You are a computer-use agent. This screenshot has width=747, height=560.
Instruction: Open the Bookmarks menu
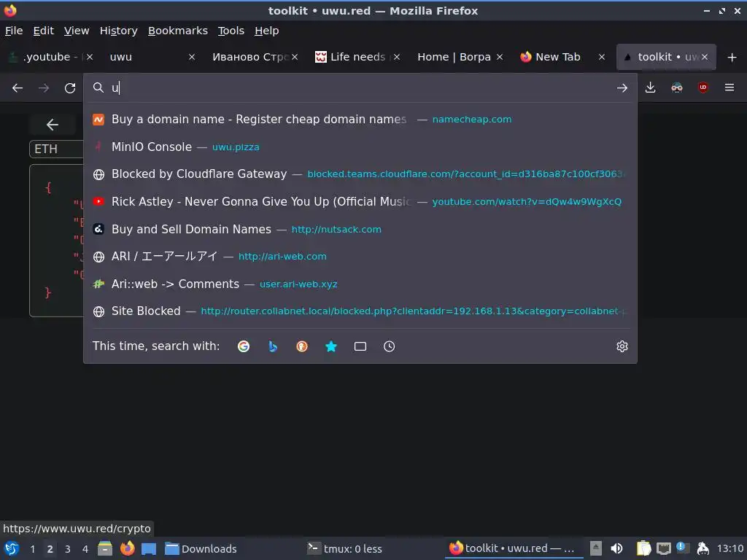tap(178, 31)
